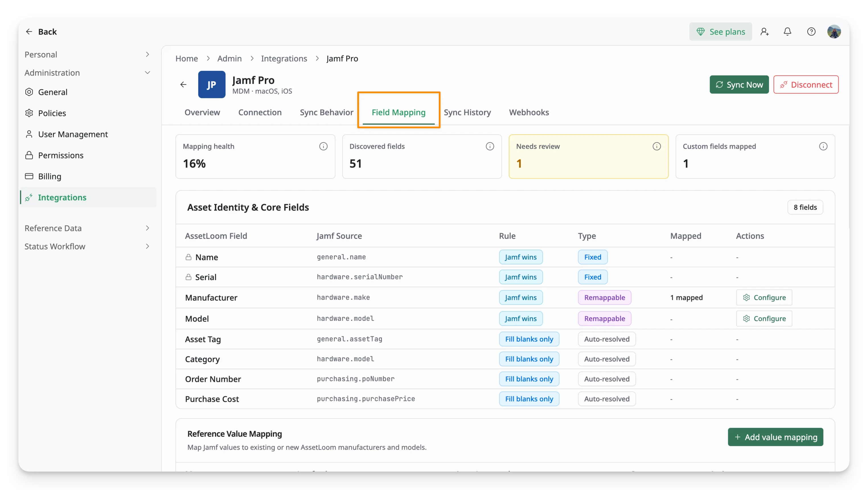Click the JP Jamf Pro logo tile

pos(212,84)
